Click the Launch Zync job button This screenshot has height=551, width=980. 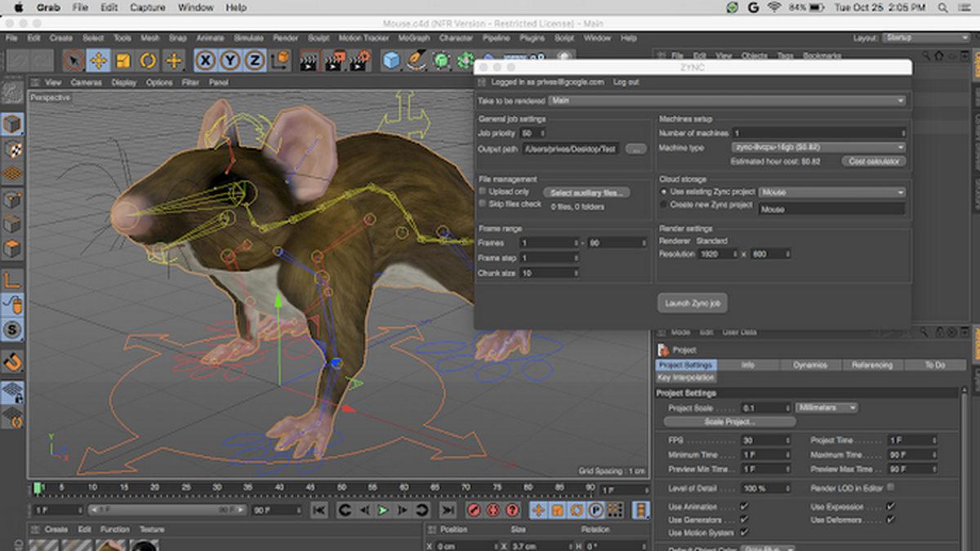point(692,303)
